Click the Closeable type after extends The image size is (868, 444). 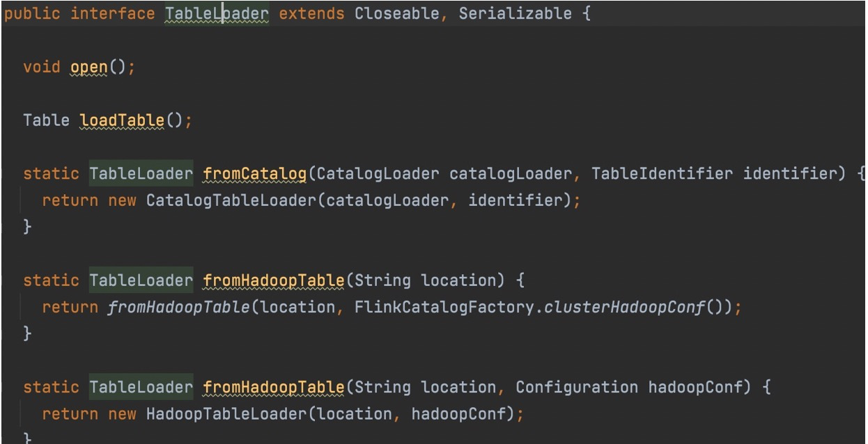pos(396,14)
